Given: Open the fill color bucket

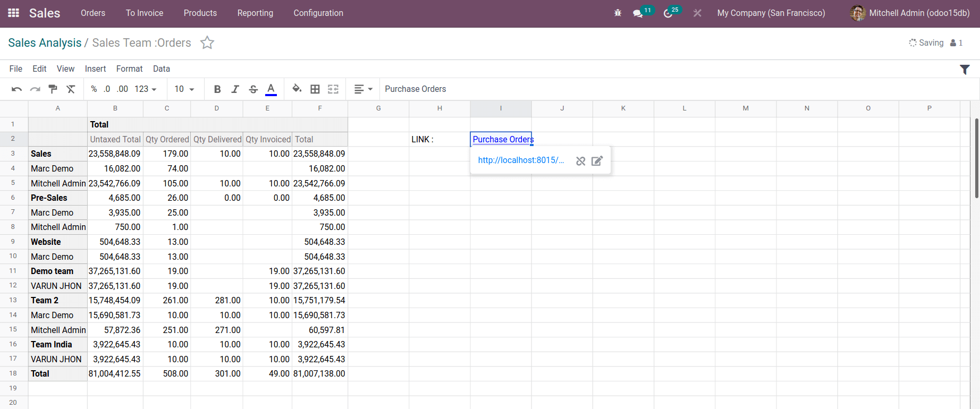Looking at the screenshot, I should [297, 89].
